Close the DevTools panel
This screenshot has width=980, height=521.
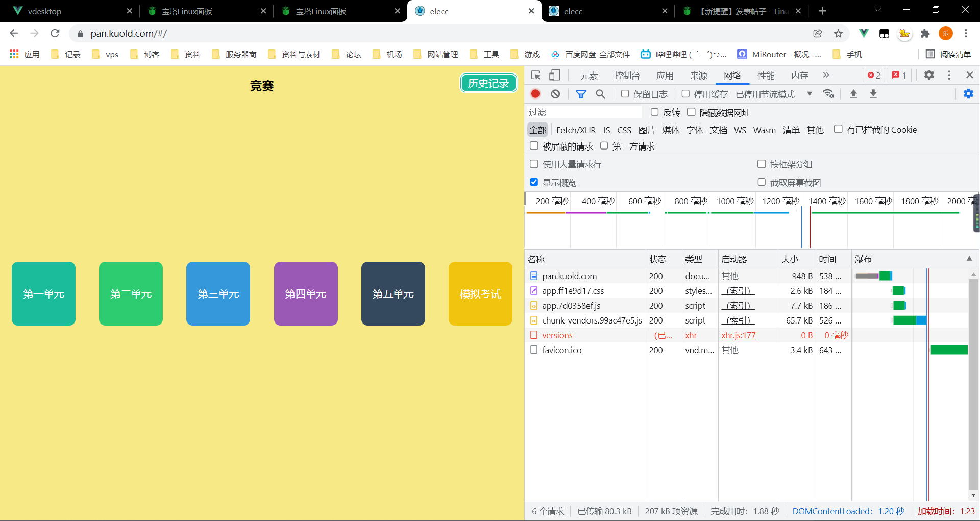970,75
